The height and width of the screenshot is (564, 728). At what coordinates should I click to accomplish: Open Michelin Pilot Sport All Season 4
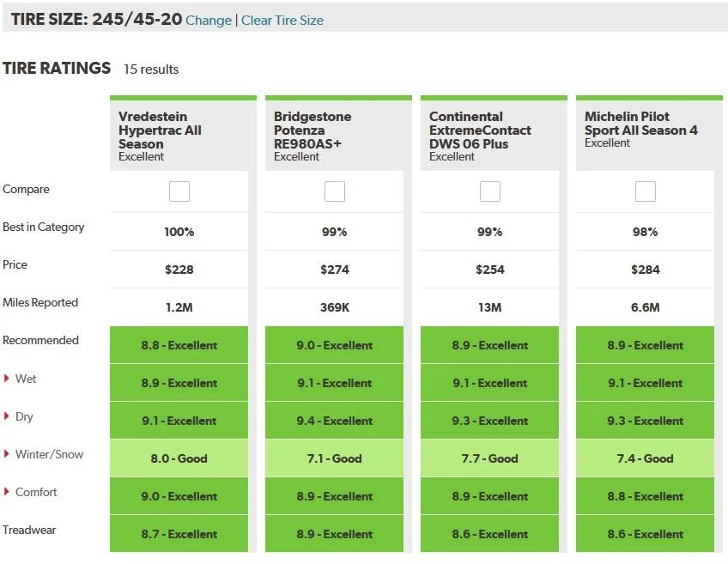point(640,123)
